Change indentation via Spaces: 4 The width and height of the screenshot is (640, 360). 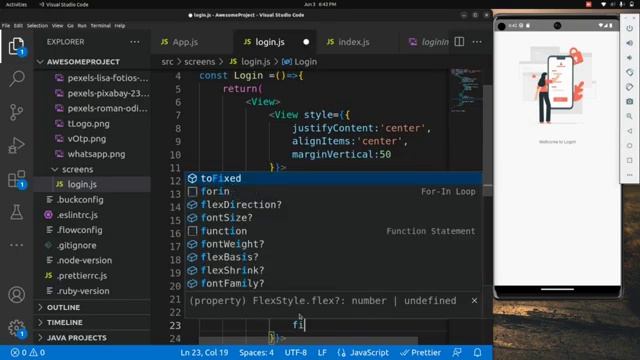(x=256, y=353)
